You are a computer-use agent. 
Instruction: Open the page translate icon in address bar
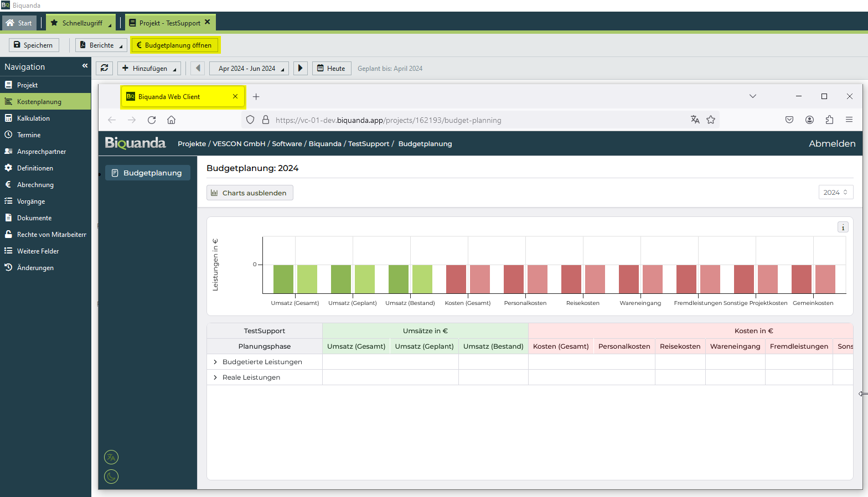click(695, 120)
